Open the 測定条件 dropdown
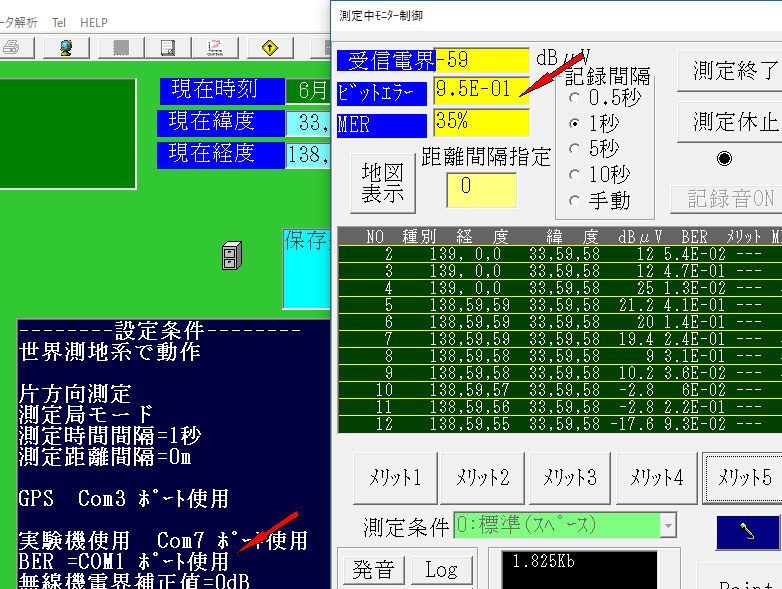 pyautogui.click(x=668, y=525)
